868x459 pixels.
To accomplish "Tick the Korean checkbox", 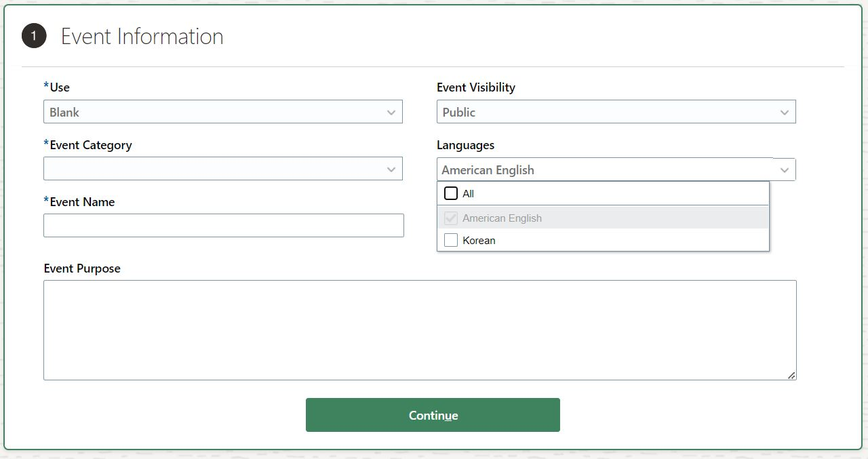I will tap(451, 240).
